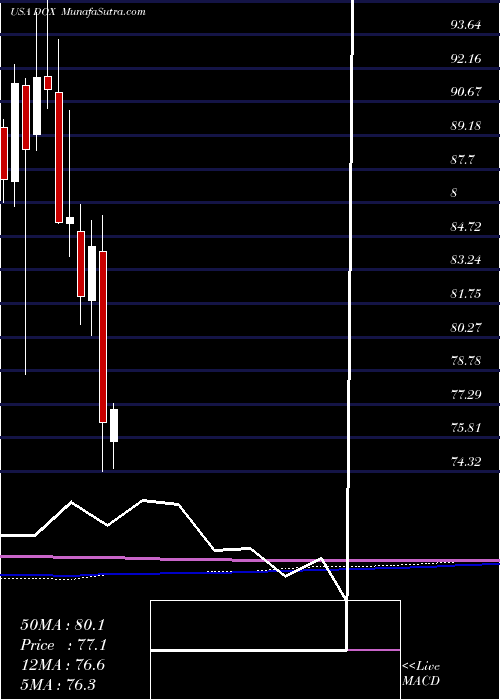500x700 pixels.
Task: Click the last white candlestick near 75.81
Action: (114, 425)
